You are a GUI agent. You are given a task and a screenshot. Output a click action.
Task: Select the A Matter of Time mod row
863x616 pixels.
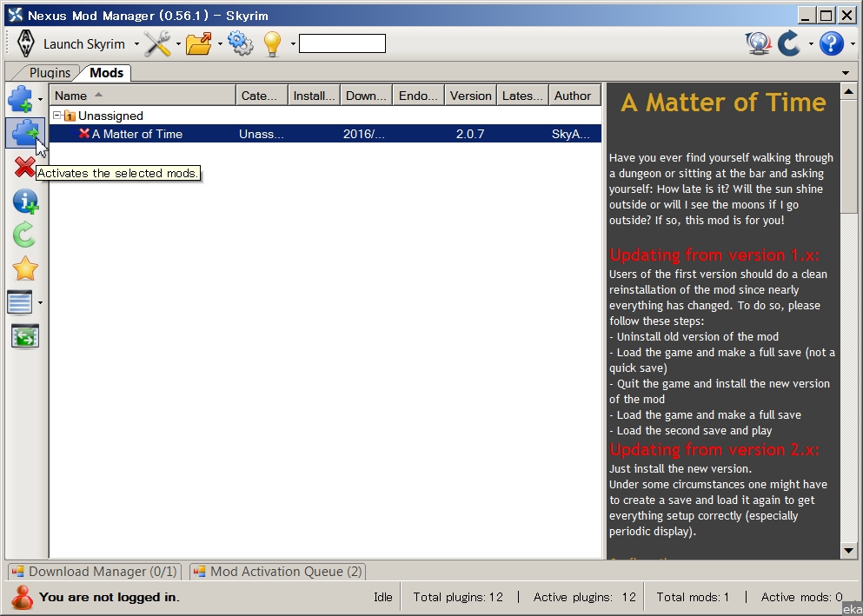[x=325, y=134]
